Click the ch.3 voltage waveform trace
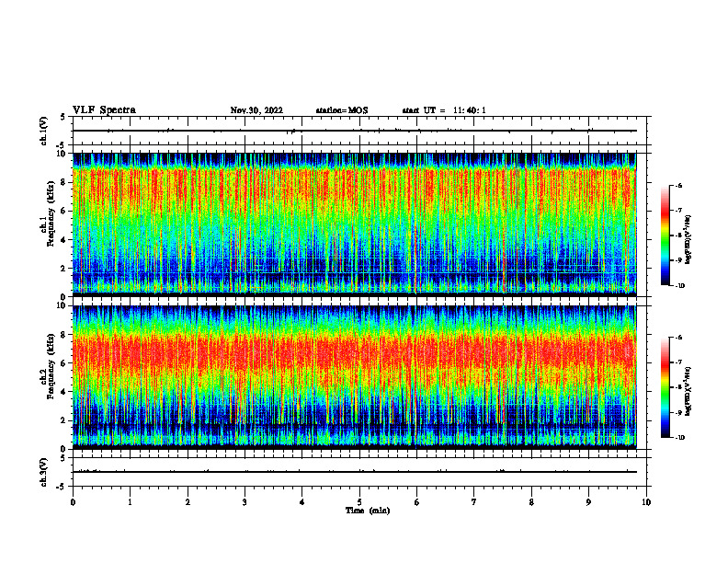 tap(354, 472)
